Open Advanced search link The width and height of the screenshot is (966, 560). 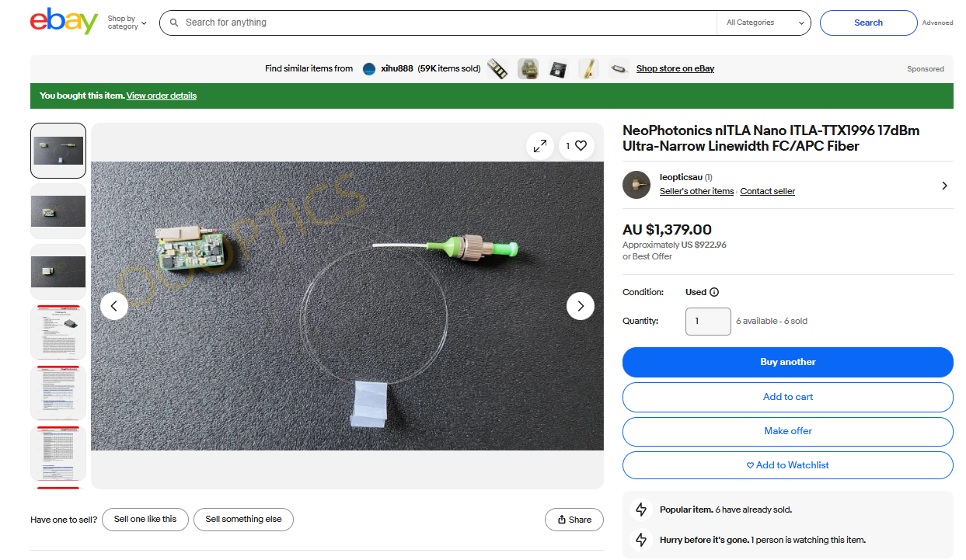[x=936, y=23]
